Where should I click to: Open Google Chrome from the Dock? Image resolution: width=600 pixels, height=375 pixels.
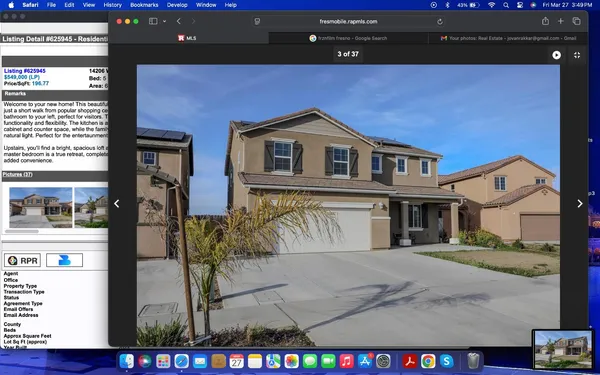tap(428, 361)
